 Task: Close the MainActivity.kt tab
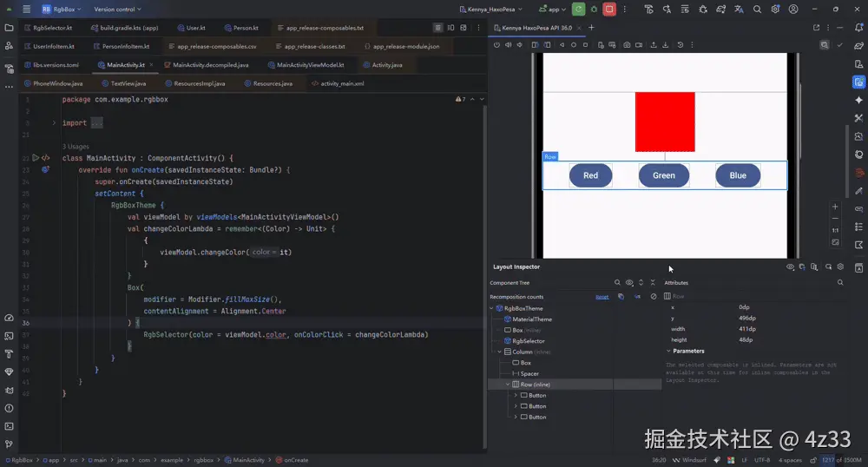pos(151,65)
